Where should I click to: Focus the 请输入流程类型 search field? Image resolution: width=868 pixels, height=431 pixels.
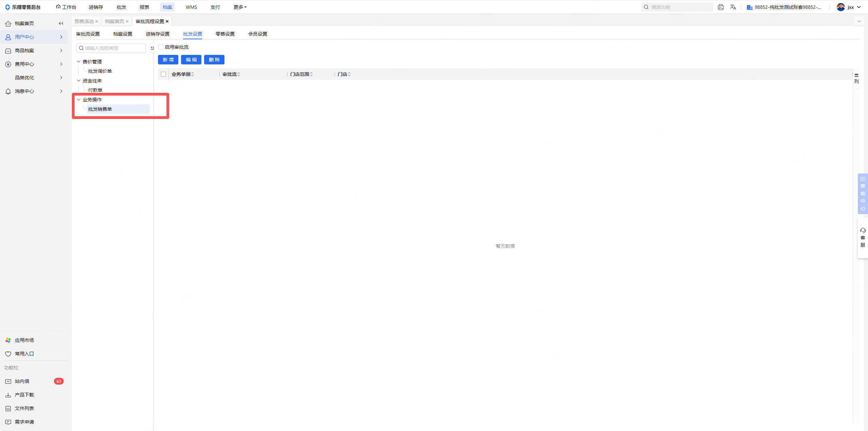pos(111,48)
